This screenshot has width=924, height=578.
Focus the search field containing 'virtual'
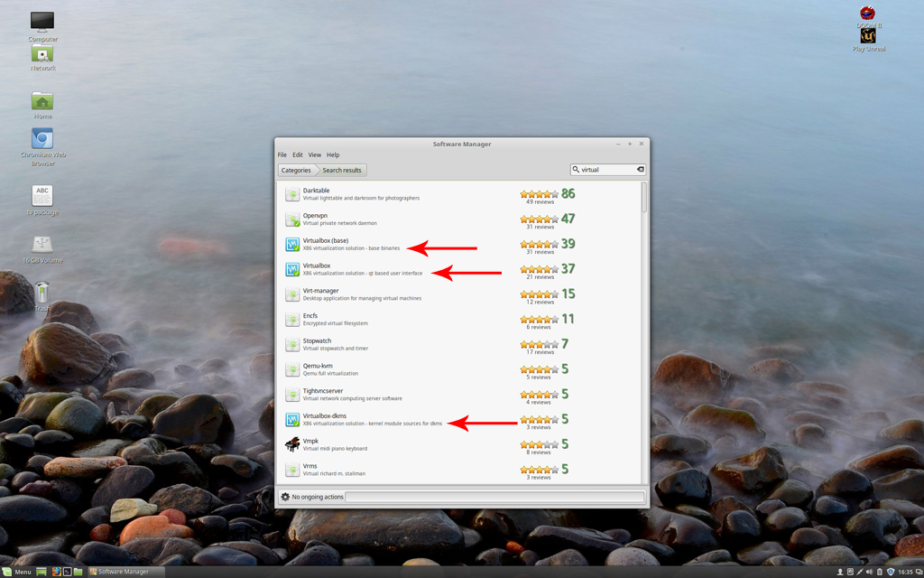coord(607,170)
